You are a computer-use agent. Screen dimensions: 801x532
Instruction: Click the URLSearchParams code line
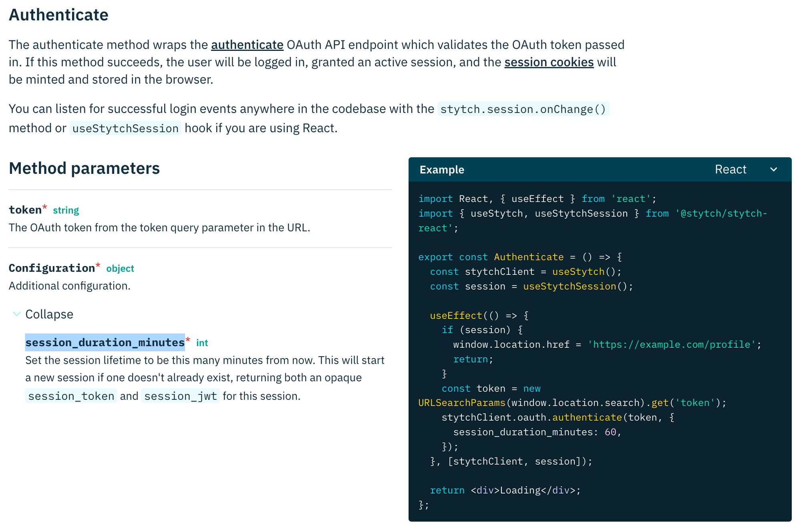click(x=572, y=403)
